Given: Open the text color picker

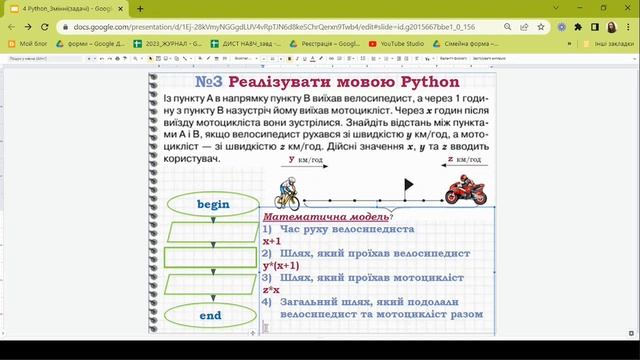Looking at the screenshot, I should point(313,59).
